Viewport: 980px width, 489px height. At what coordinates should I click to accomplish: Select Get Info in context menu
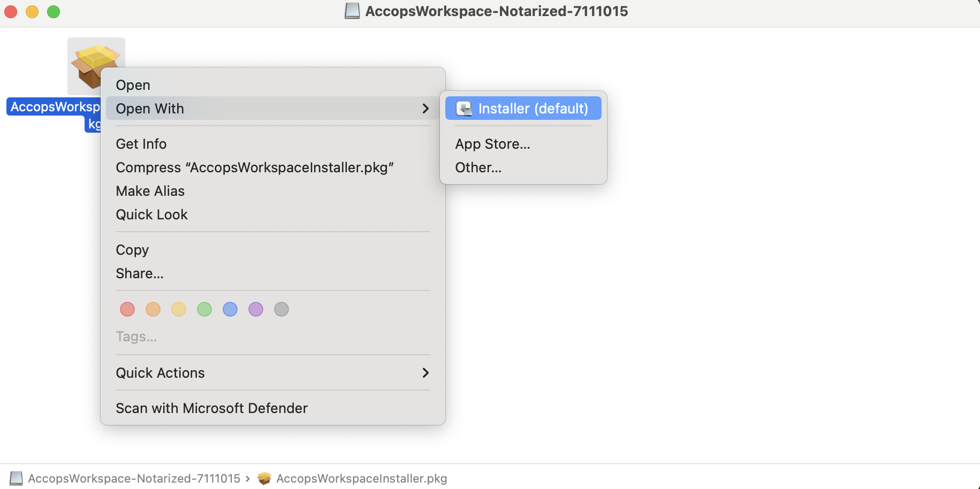point(141,144)
